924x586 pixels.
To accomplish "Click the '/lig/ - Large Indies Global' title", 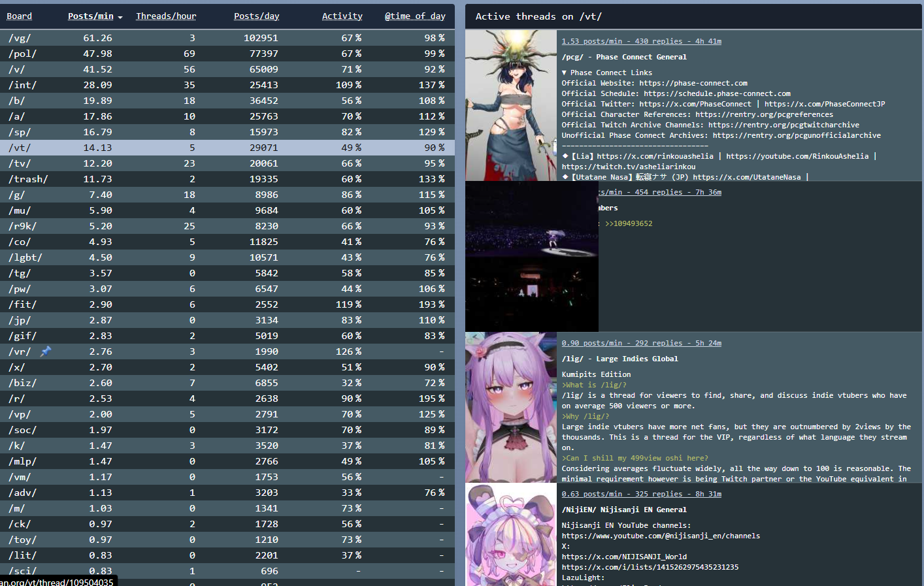I will [x=620, y=359].
